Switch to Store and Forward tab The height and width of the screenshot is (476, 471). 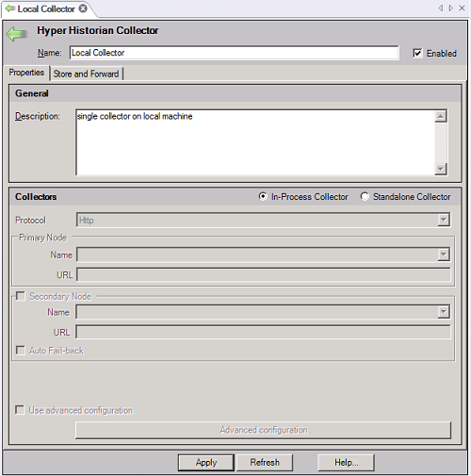pos(86,74)
